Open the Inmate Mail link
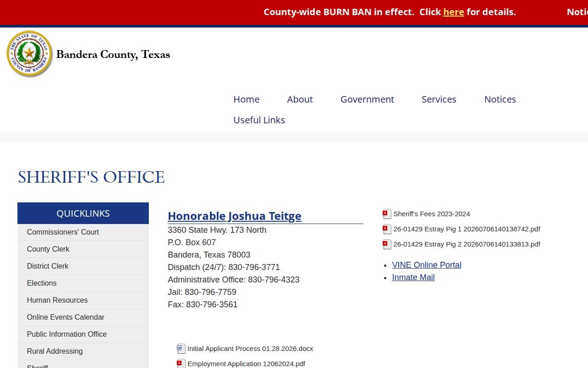 (413, 277)
